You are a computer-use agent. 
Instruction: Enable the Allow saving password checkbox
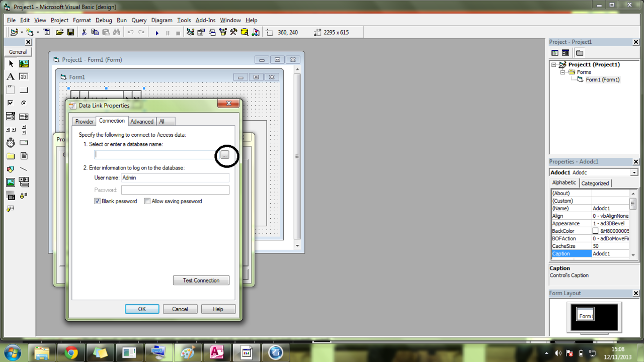147,201
